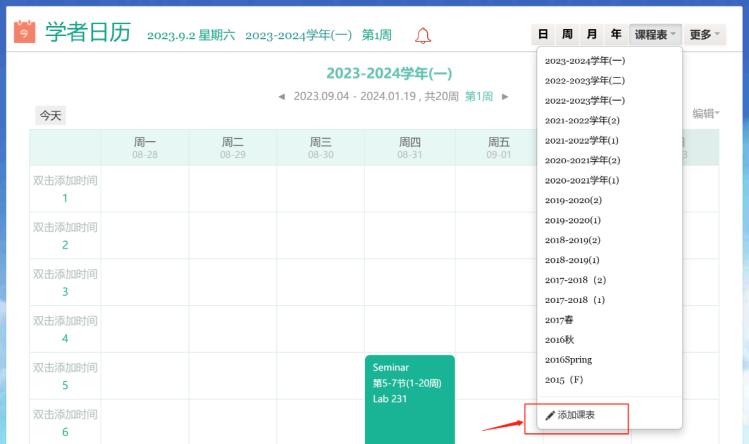Pick 2017春 from the timetable list
Image resolution: width=749 pixels, height=444 pixels.
click(559, 320)
